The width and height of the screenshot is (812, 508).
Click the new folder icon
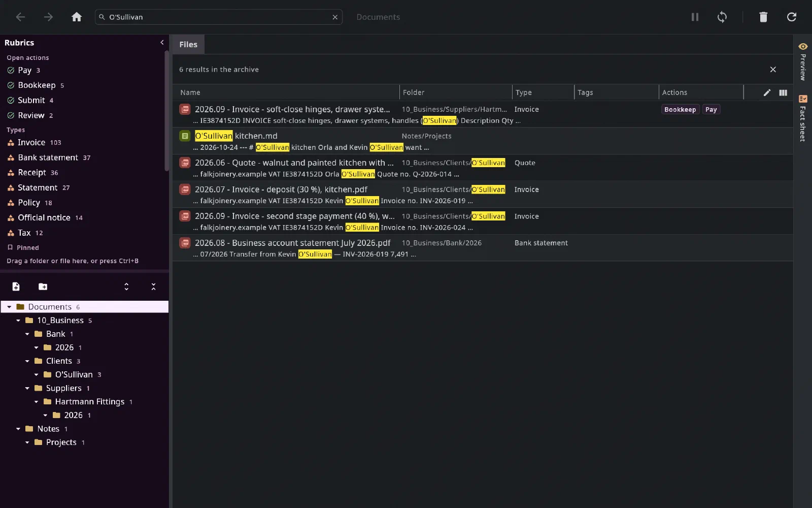(43, 287)
